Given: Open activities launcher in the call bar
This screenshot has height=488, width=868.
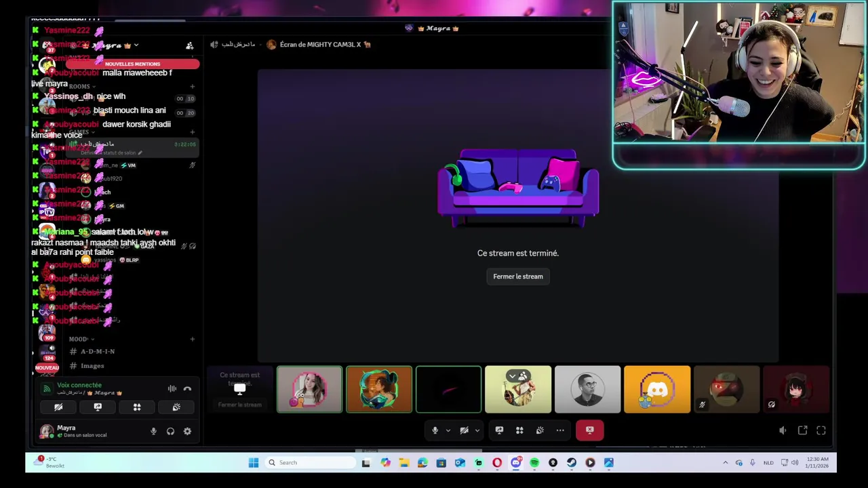Looking at the screenshot, I should pyautogui.click(x=519, y=430).
